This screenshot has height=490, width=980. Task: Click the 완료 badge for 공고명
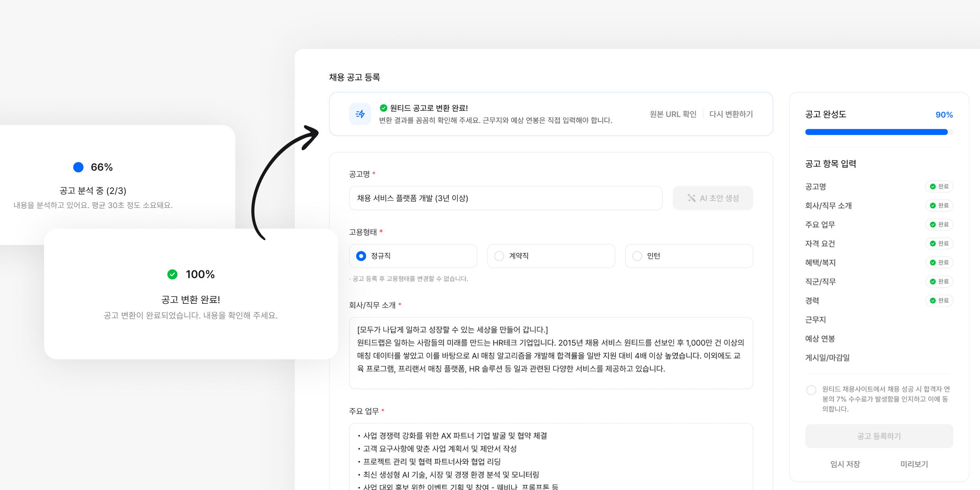click(x=939, y=187)
